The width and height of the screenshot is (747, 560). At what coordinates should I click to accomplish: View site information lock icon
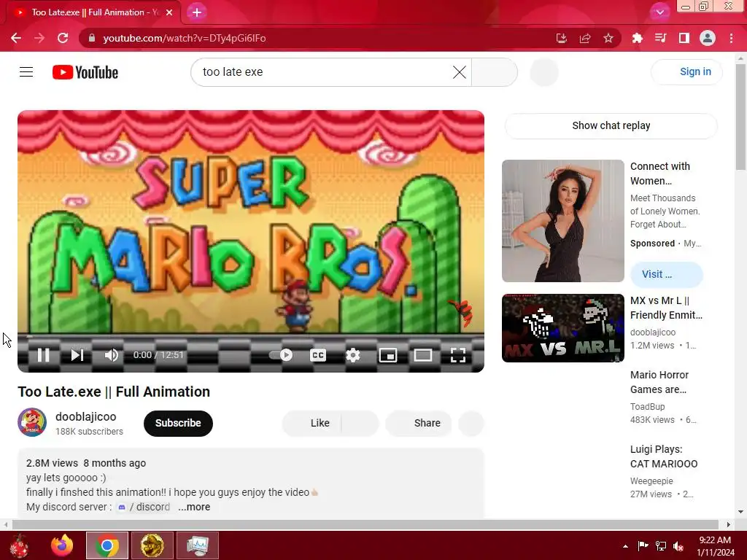(92, 38)
